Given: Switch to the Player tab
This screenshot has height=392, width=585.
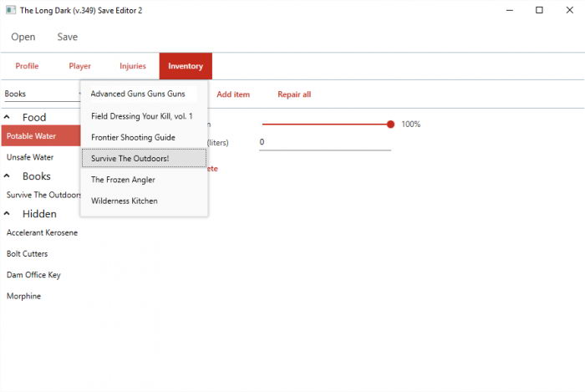Looking at the screenshot, I should tap(80, 66).
